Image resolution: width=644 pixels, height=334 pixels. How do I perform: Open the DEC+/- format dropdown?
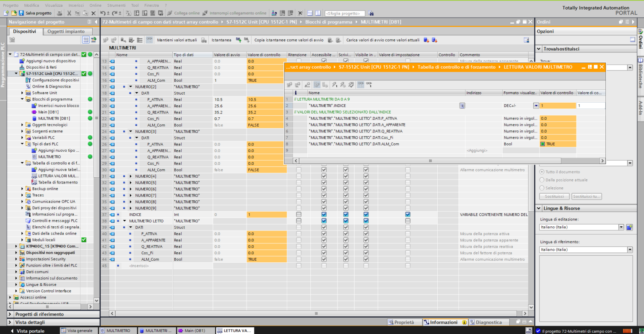(x=536, y=106)
